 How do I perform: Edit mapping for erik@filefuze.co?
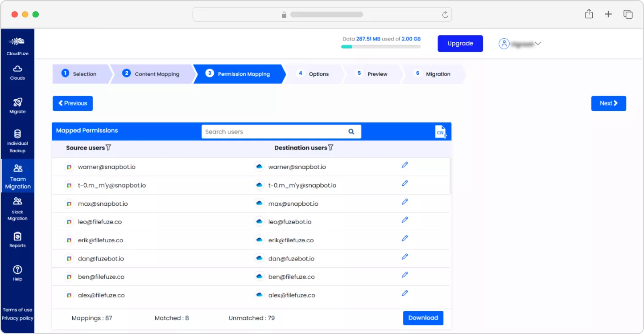coord(405,238)
